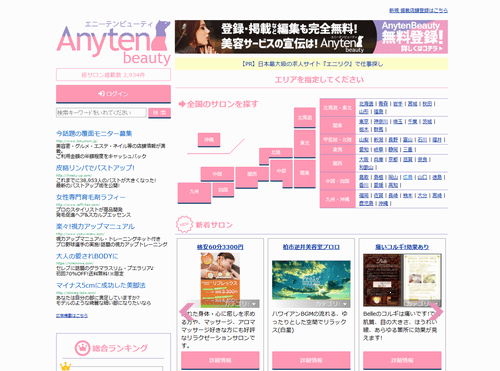Select the 沖縄 tile on the map
Screen dimensions: 500x371
[209, 140]
